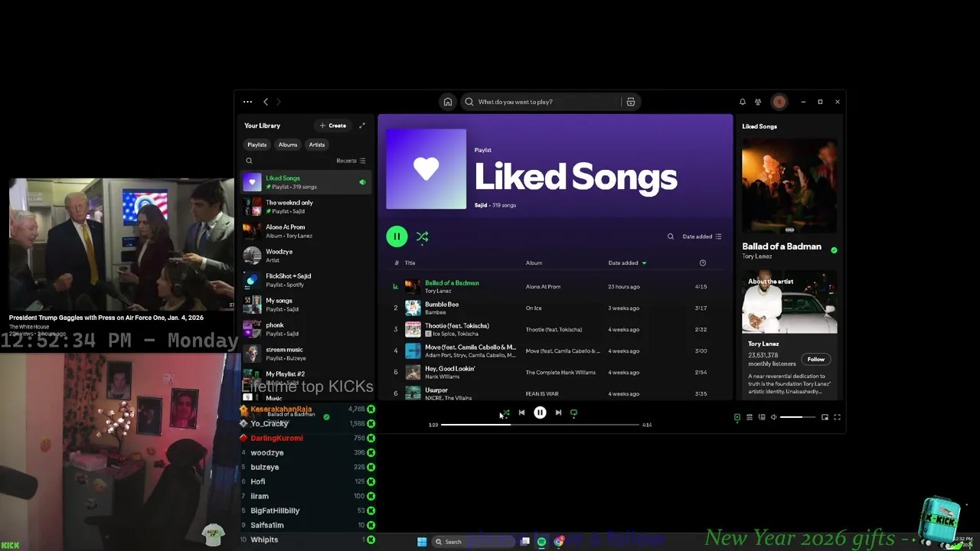Open Chrome from the Windows taskbar
Image resolution: width=980 pixels, height=551 pixels.
click(558, 542)
